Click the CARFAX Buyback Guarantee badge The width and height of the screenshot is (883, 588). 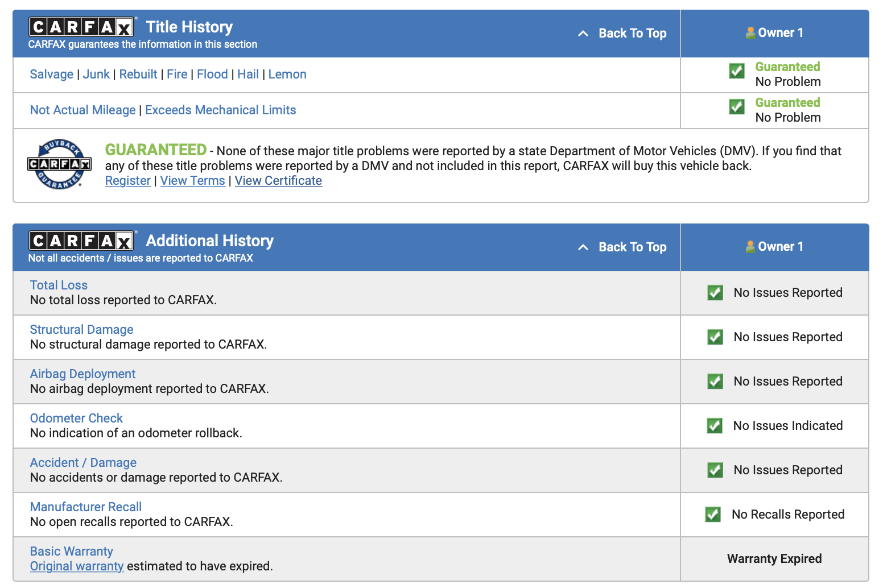point(60,164)
